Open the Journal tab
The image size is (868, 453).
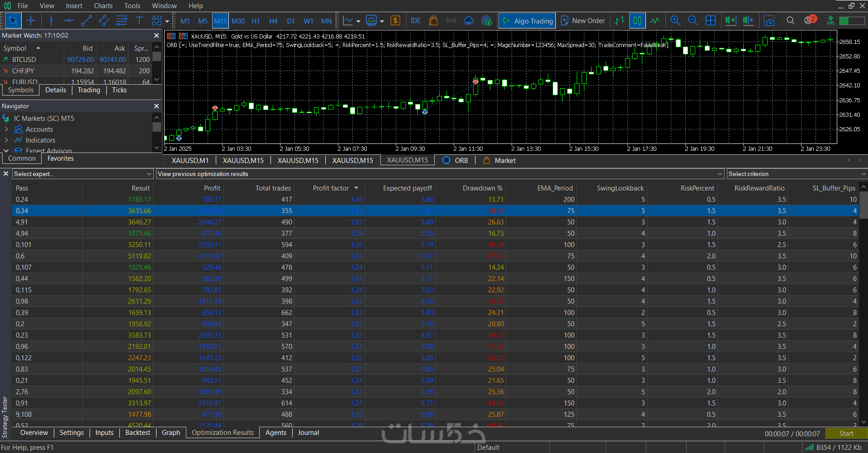pos(308,433)
